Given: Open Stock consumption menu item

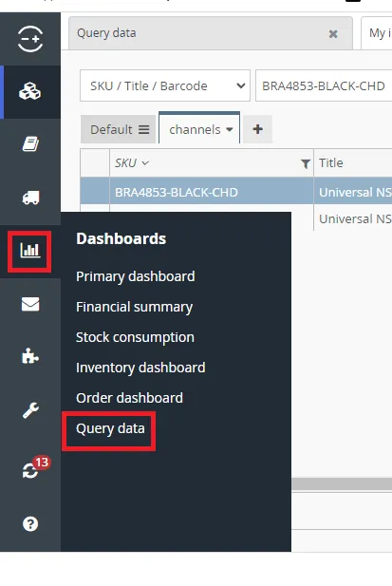Looking at the screenshot, I should pyautogui.click(x=135, y=337).
